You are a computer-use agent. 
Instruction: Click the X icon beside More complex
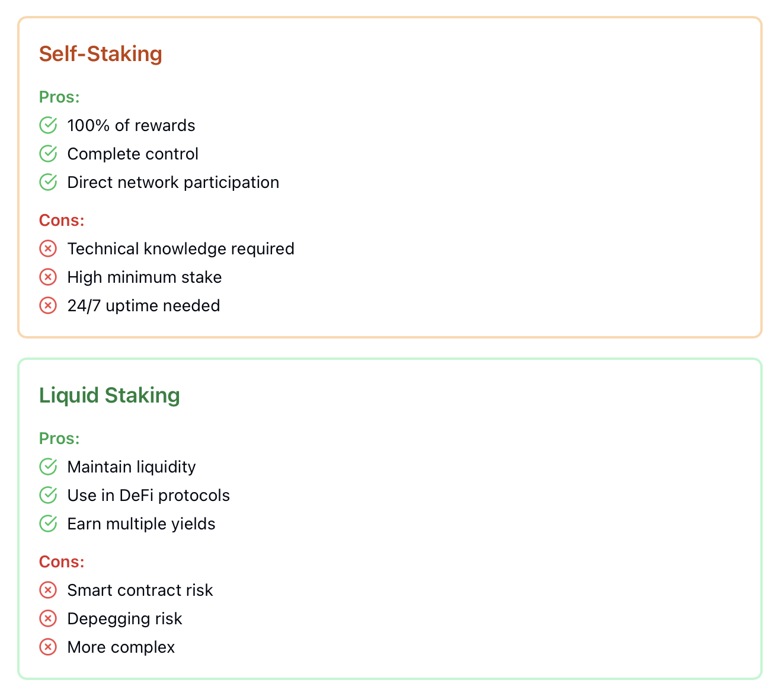[48, 647]
